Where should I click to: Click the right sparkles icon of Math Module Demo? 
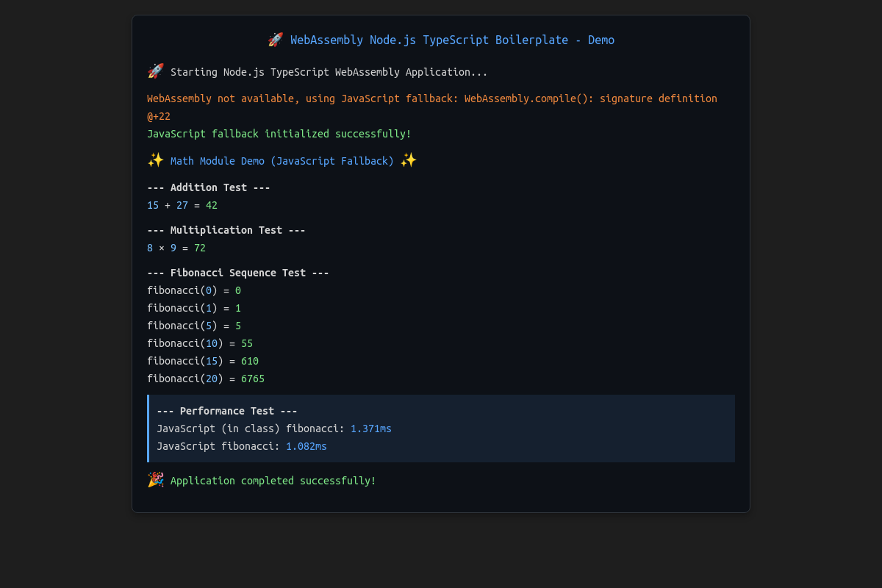pos(409,160)
